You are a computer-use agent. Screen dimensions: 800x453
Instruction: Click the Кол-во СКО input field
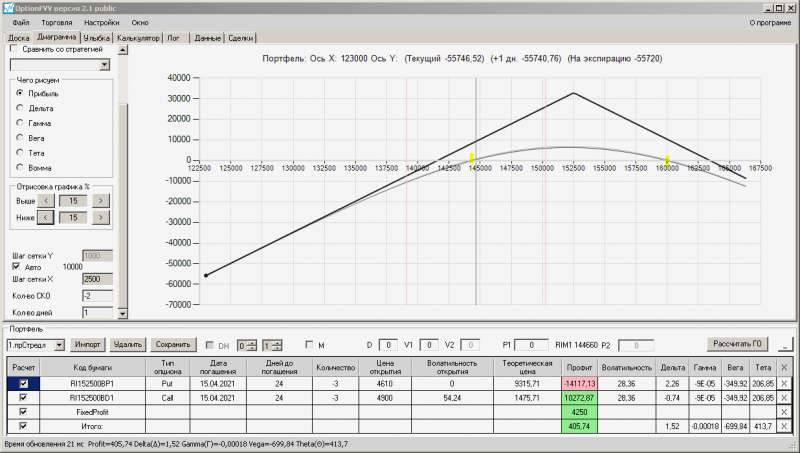pos(97,296)
